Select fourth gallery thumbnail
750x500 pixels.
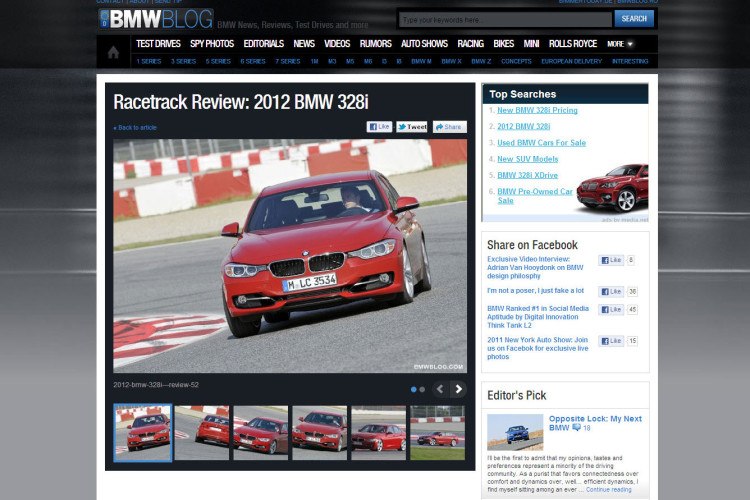[x=320, y=433]
